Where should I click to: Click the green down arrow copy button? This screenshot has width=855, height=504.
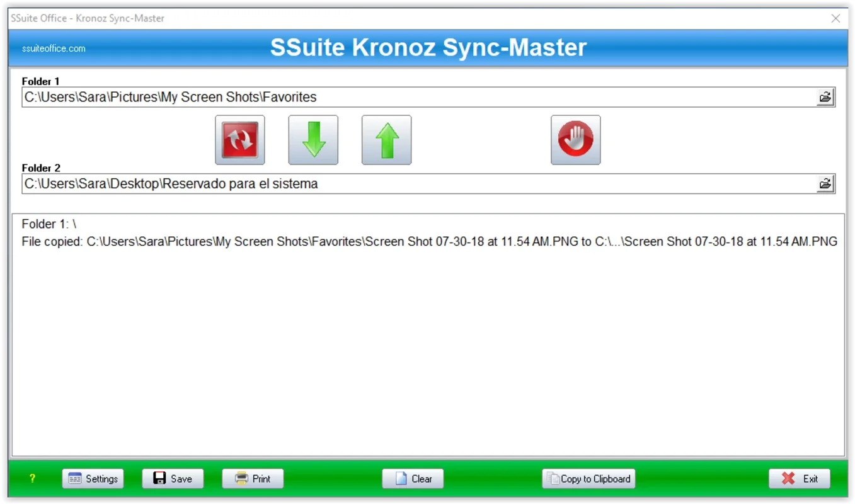(x=313, y=140)
